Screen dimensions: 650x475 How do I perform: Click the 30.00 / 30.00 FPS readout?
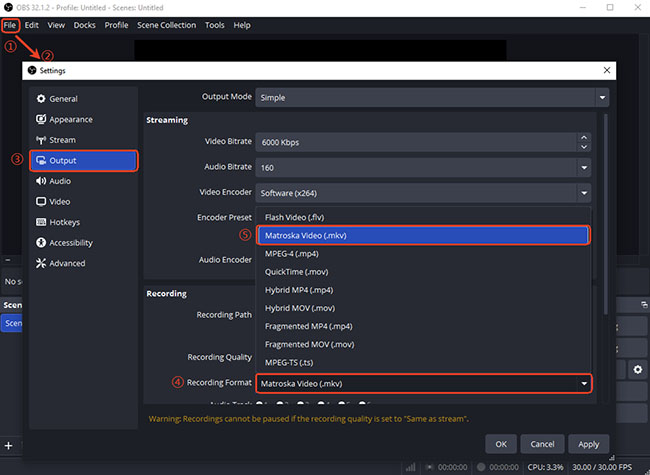(602, 467)
